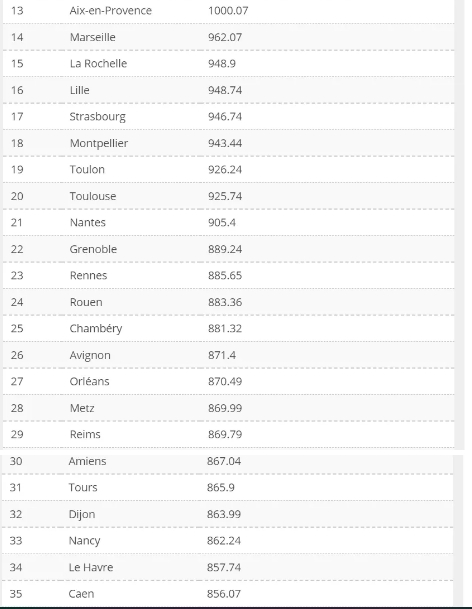The width and height of the screenshot is (472, 609).
Task: Select rank number 19 for Toulon
Action: point(17,170)
